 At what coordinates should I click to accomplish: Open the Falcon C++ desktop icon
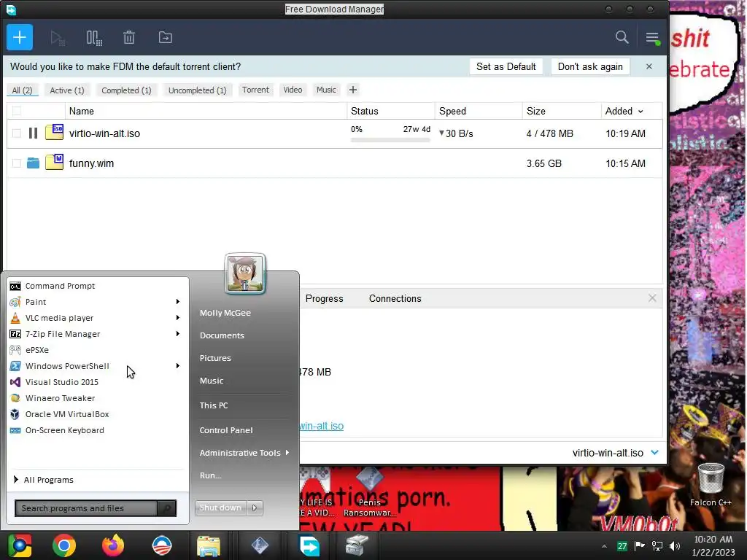(711, 484)
